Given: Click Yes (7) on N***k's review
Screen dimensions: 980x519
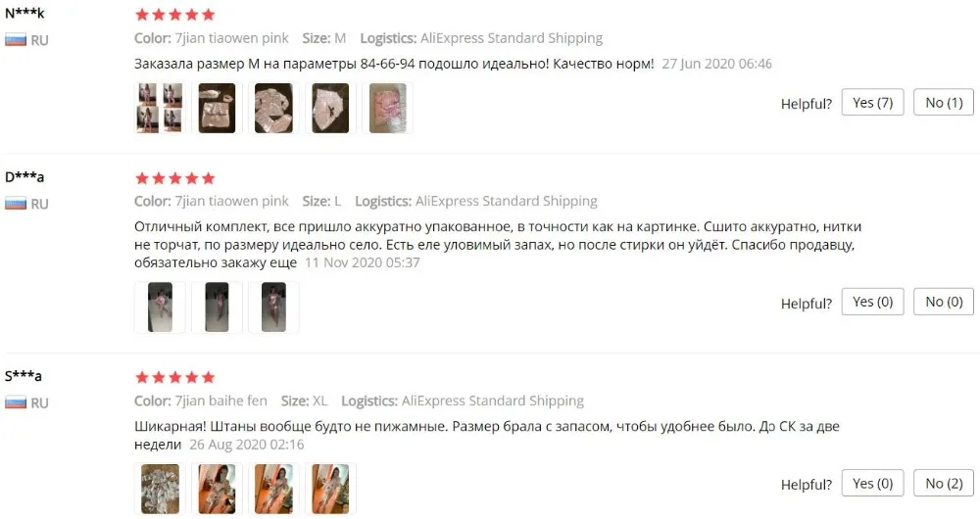Looking at the screenshot, I should click(872, 103).
